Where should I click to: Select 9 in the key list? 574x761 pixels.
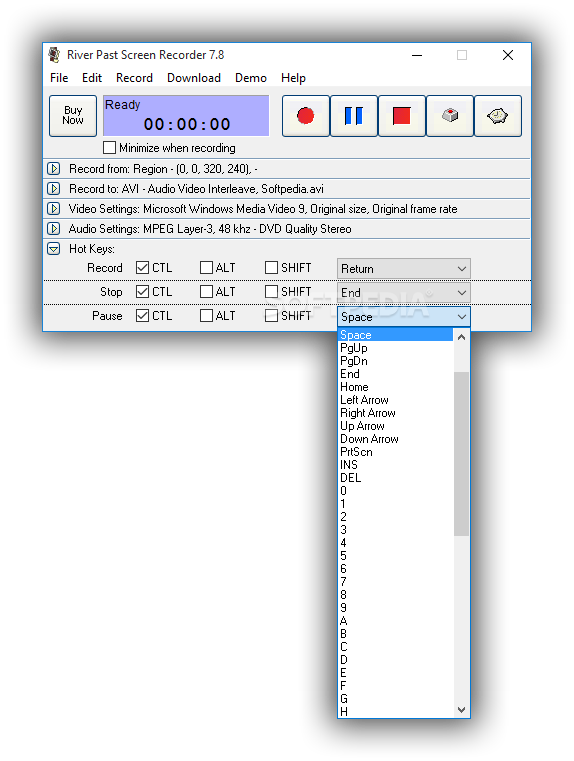point(395,608)
